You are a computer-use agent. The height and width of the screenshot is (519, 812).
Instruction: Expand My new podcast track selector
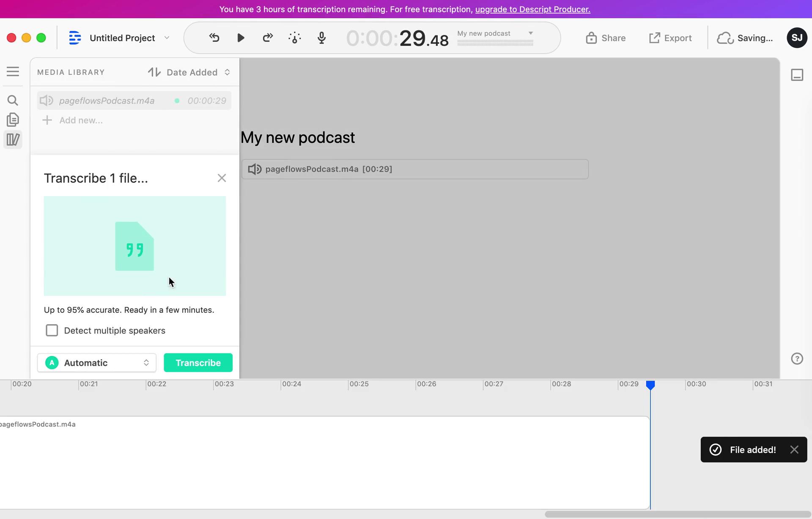pos(529,33)
